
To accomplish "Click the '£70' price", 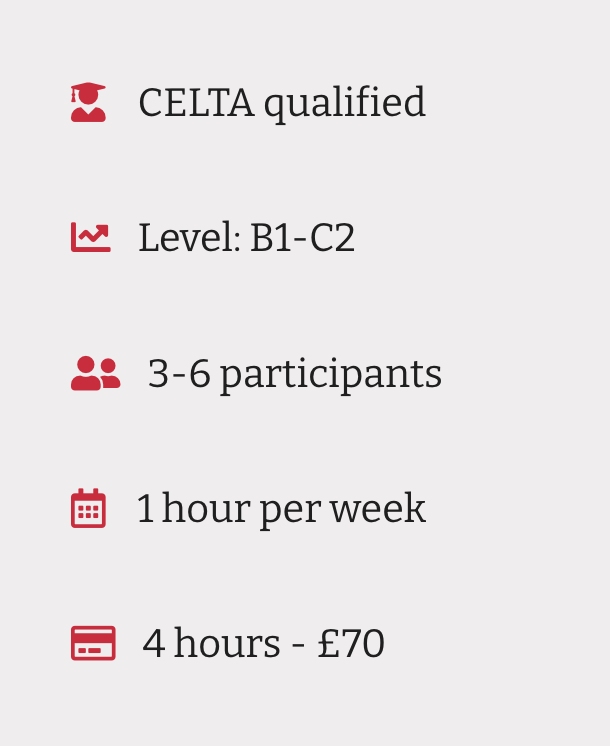I will (351, 643).
